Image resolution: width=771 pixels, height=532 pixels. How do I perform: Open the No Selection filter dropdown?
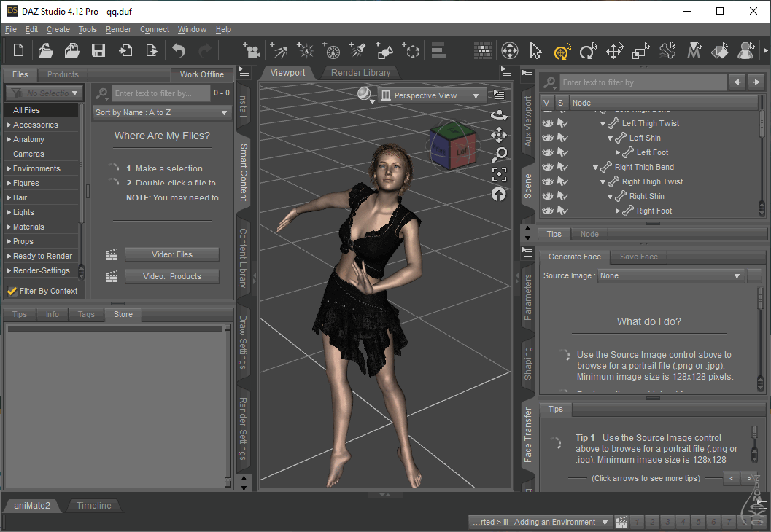[x=44, y=93]
